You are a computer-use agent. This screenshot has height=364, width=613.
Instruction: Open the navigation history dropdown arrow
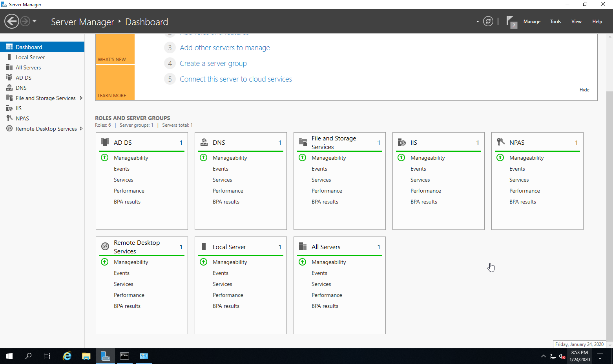coord(35,21)
